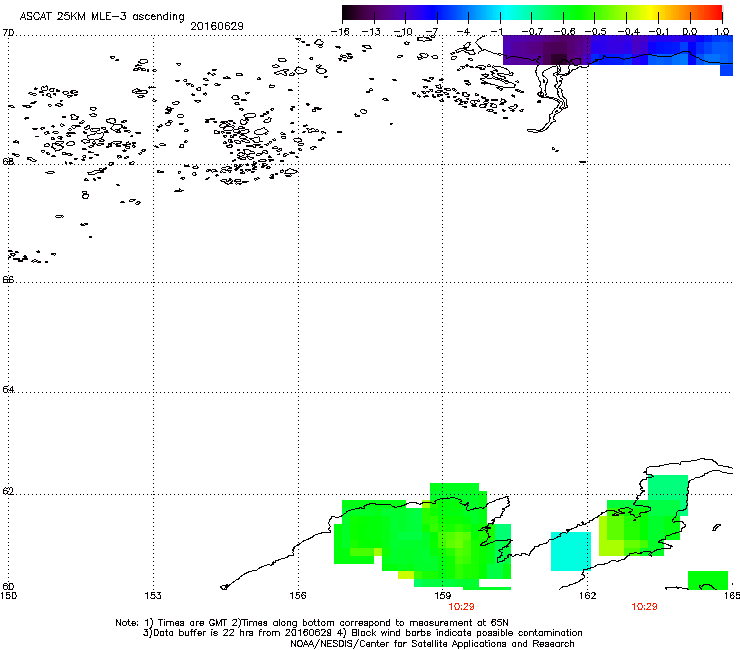Click longitude label "162" on bottom axis
The height and width of the screenshot is (650, 740).
click(x=587, y=595)
